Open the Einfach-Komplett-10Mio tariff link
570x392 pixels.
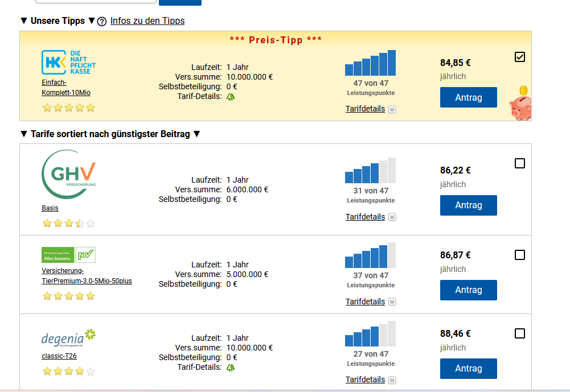[66, 88]
